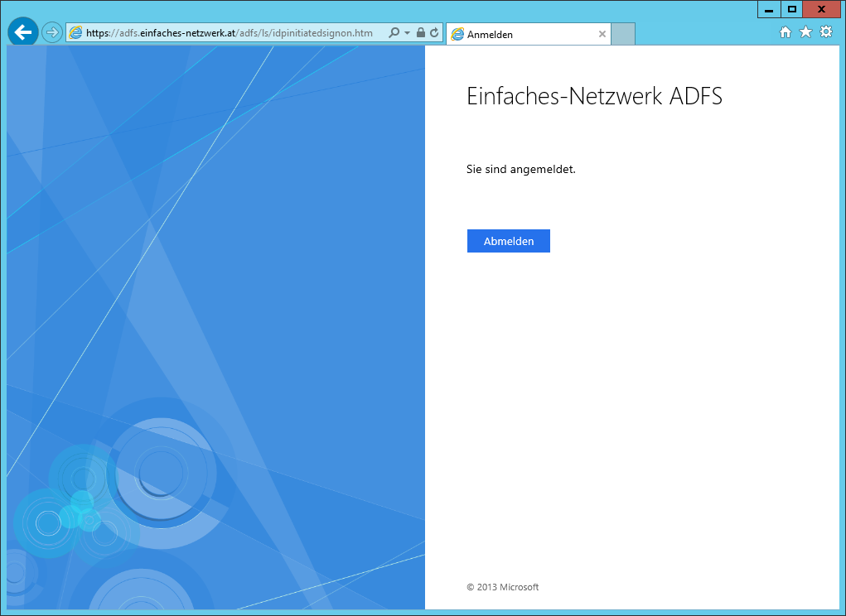Click the search magnifier icon in address bar
Image resolution: width=846 pixels, height=616 pixels.
pos(394,33)
